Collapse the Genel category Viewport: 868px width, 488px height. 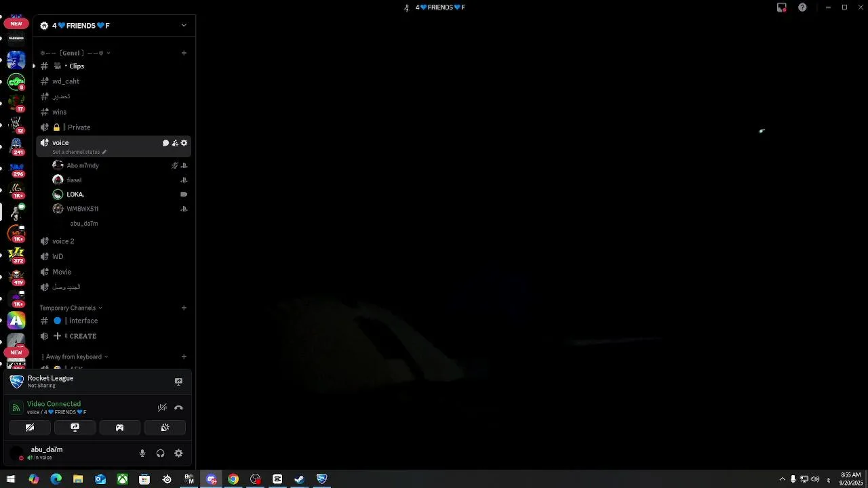coord(75,53)
